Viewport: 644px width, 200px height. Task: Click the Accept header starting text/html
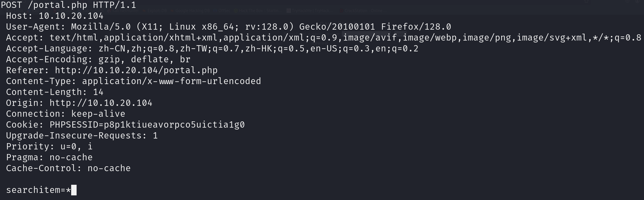click(323, 38)
